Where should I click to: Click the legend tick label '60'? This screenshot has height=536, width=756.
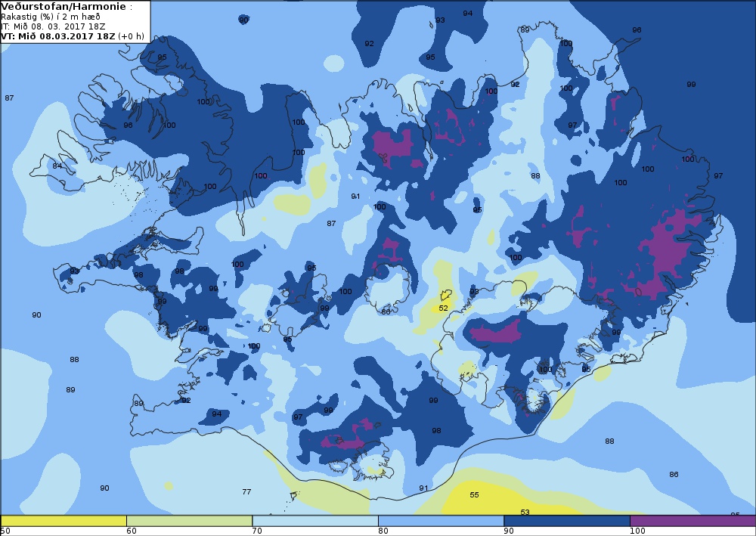pos(131,531)
